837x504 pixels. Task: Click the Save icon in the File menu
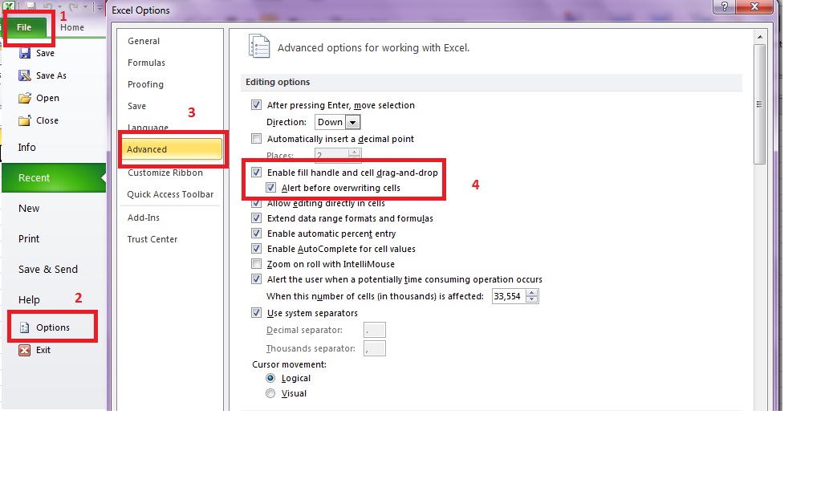[25, 53]
